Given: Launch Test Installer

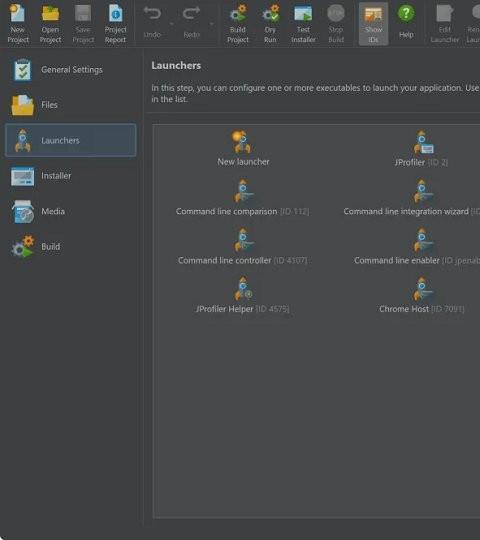Looking at the screenshot, I should (303, 23).
